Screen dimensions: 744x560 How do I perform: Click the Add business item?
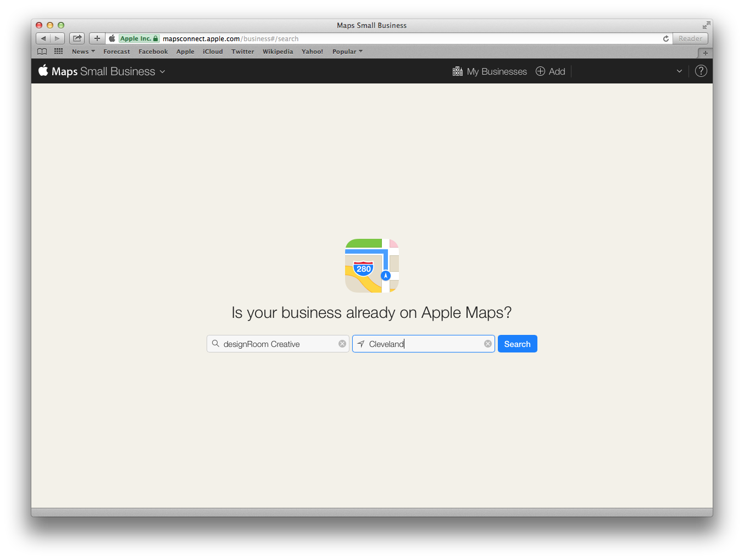pyautogui.click(x=551, y=71)
